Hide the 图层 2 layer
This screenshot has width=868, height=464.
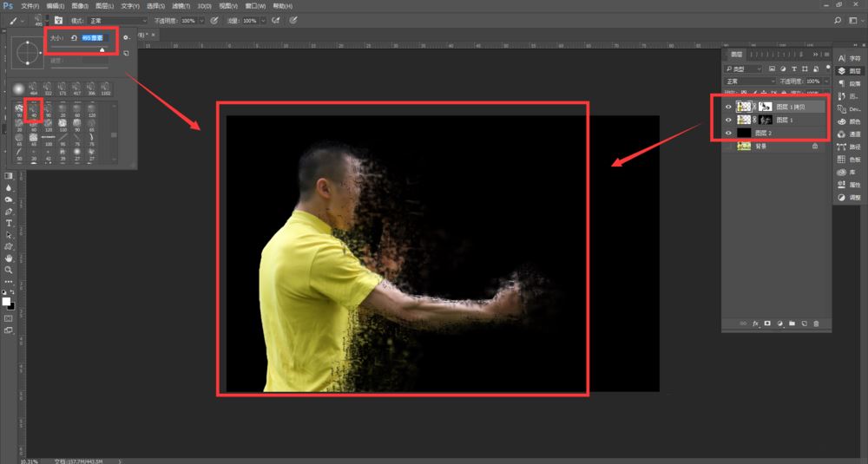728,133
